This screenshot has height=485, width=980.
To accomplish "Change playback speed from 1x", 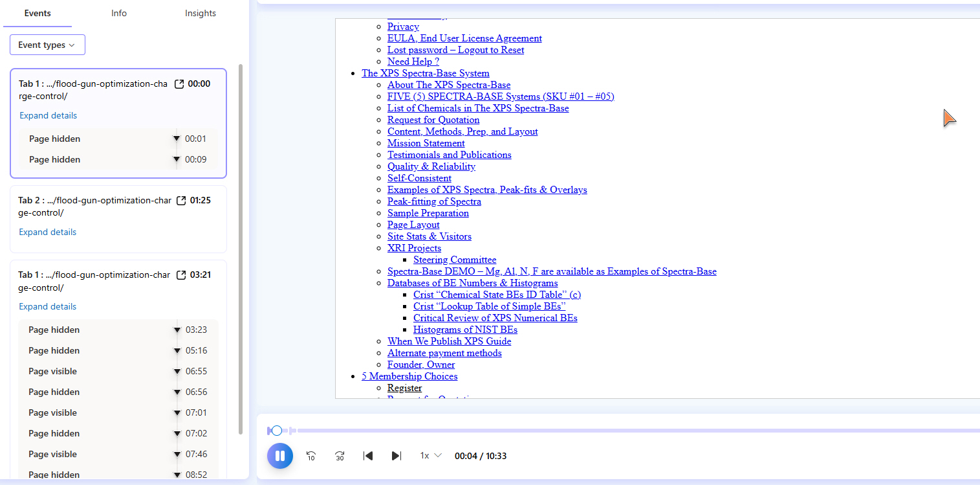I will point(431,456).
